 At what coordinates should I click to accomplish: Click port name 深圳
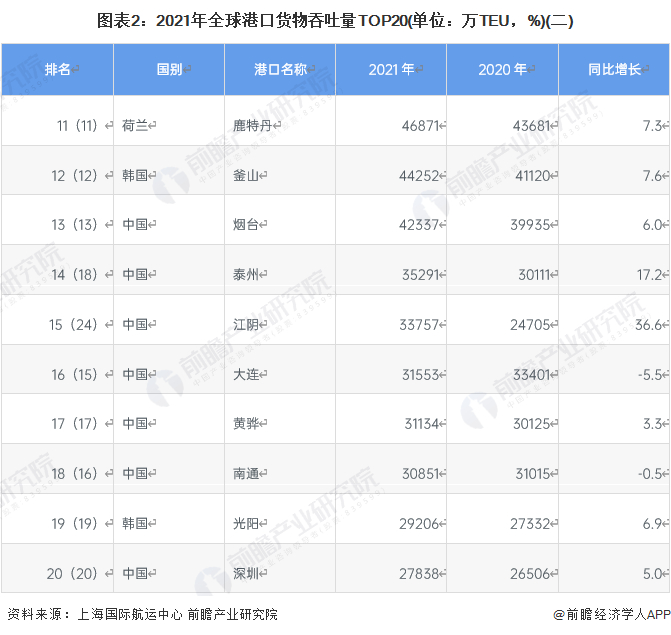(246, 574)
